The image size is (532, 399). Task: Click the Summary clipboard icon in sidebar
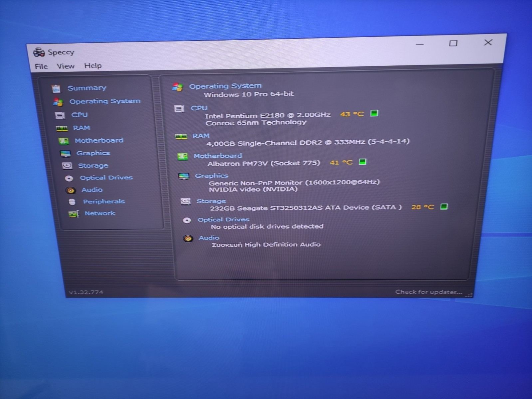(x=56, y=88)
